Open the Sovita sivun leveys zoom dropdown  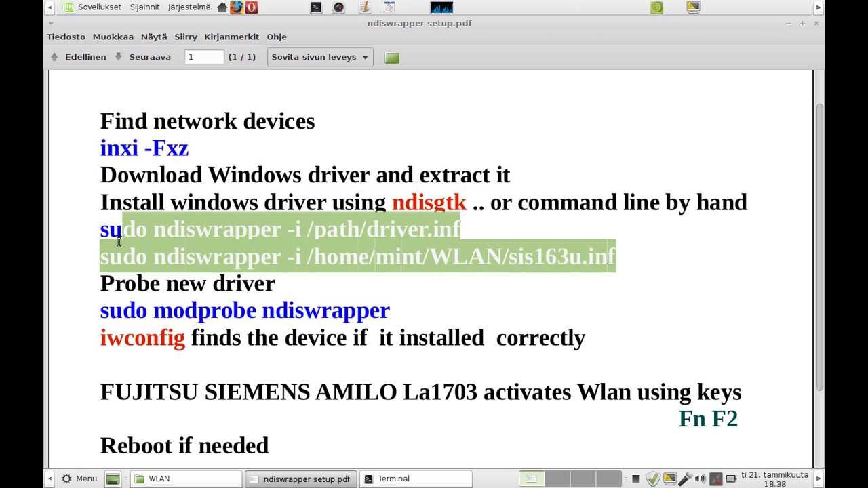click(x=320, y=57)
